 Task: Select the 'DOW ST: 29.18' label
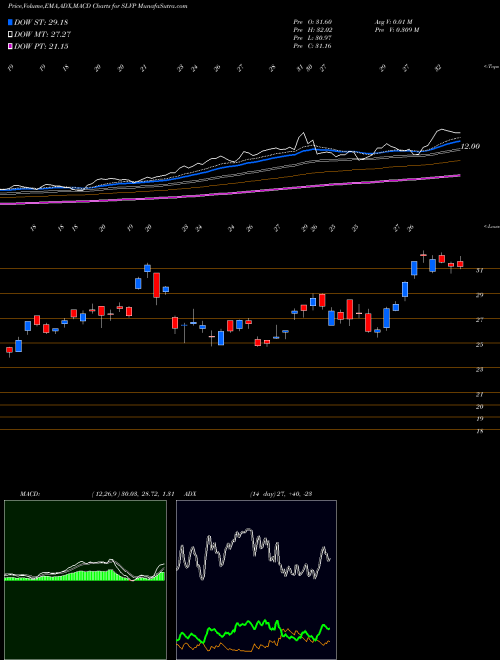[x=41, y=22]
